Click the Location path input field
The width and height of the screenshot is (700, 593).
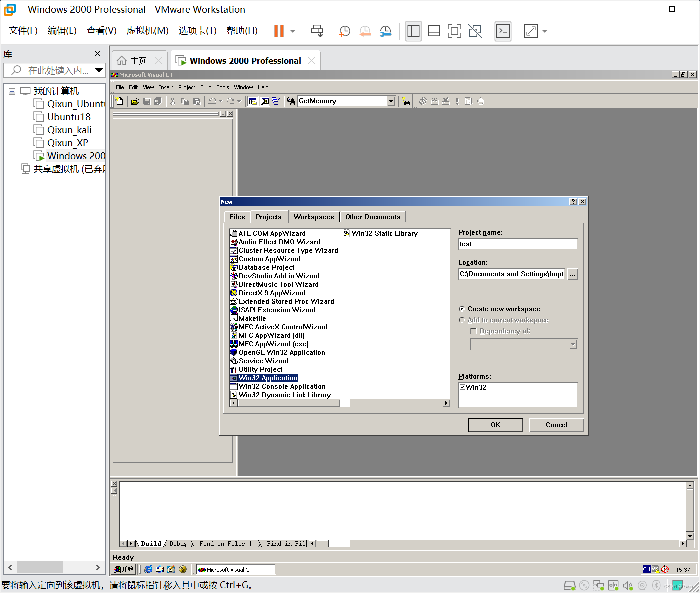[512, 274]
